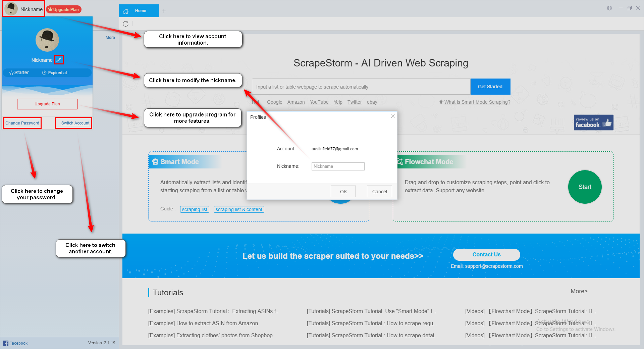This screenshot has width=644, height=349.
Task: Click the lightbulb icon before Smart Mode Scraping question
Action: click(441, 102)
